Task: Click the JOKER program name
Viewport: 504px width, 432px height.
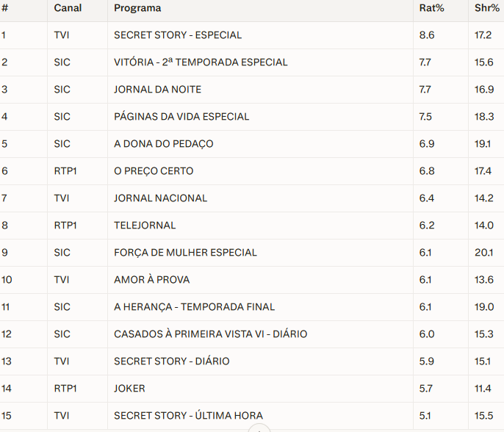Action: 129,389
